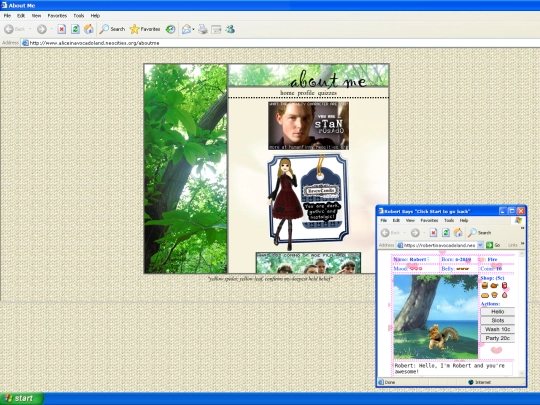Click the pink heart below Party button

[x=496, y=350]
